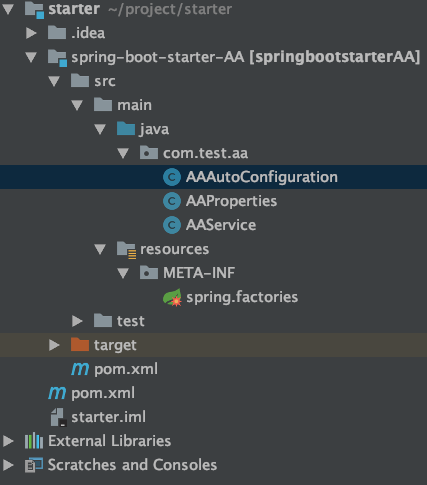Screen dimensions: 427x485
Task: Select the META-INF folder
Action: (x=199, y=273)
